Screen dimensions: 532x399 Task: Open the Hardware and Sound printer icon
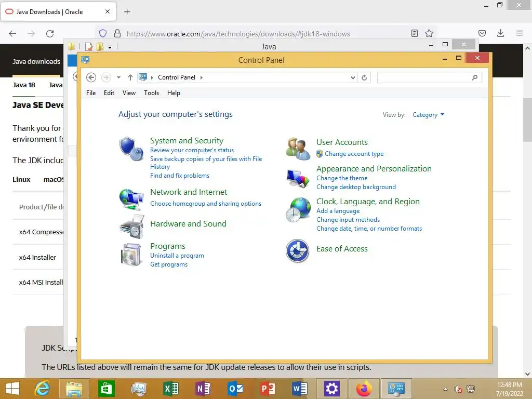point(132,227)
